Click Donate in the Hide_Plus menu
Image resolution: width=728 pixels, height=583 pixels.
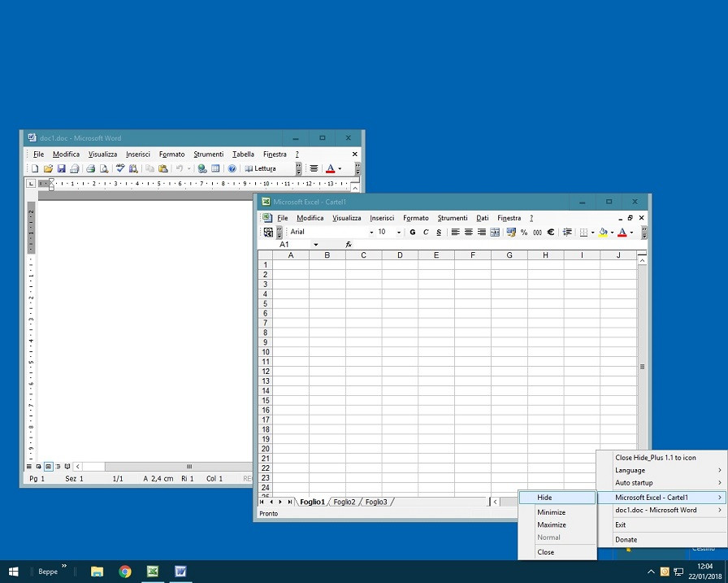[x=661, y=540]
